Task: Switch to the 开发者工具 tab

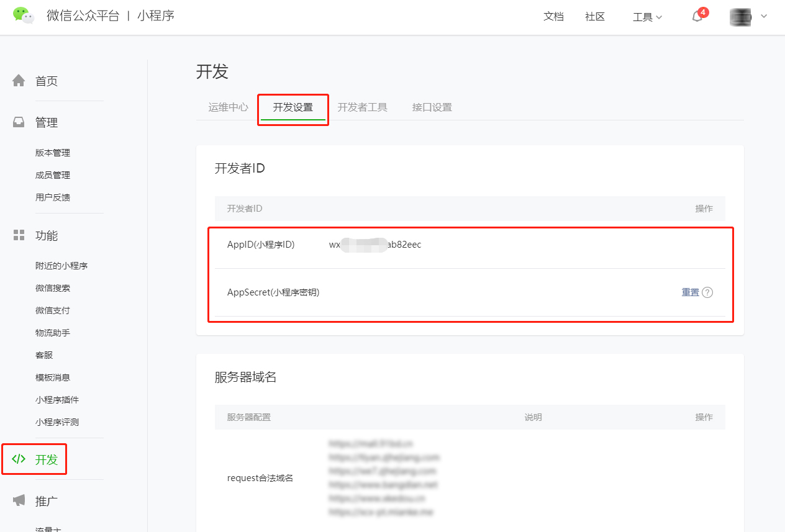Action: pyautogui.click(x=363, y=107)
